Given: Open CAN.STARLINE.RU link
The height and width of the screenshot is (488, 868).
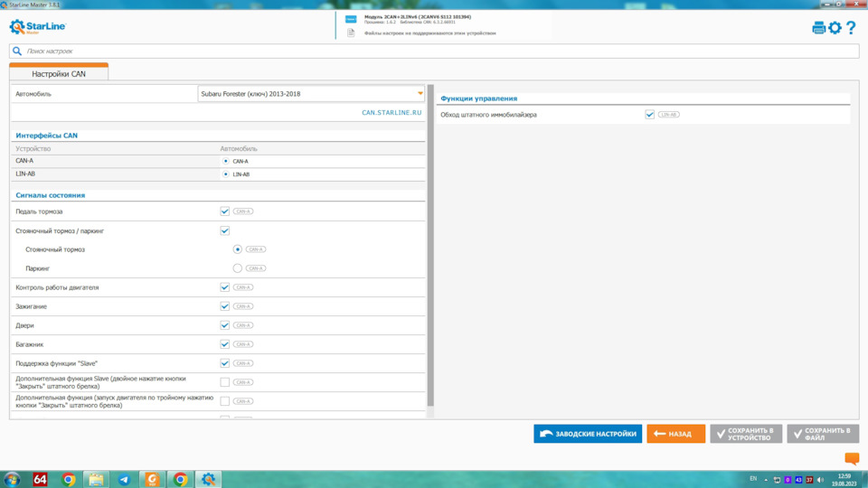Looking at the screenshot, I should point(392,112).
